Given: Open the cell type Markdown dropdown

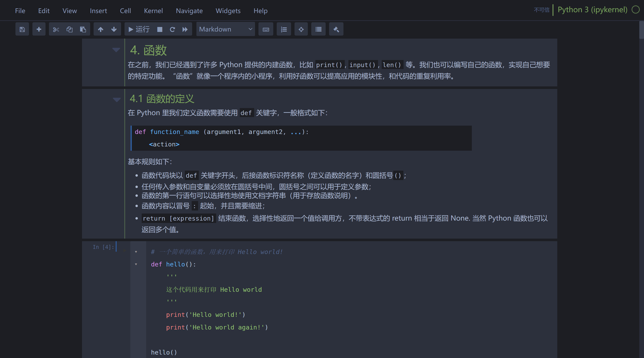Looking at the screenshot, I should coord(225,29).
